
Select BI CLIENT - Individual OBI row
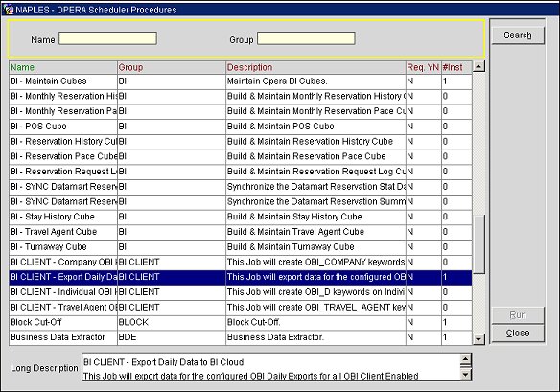tap(241, 292)
